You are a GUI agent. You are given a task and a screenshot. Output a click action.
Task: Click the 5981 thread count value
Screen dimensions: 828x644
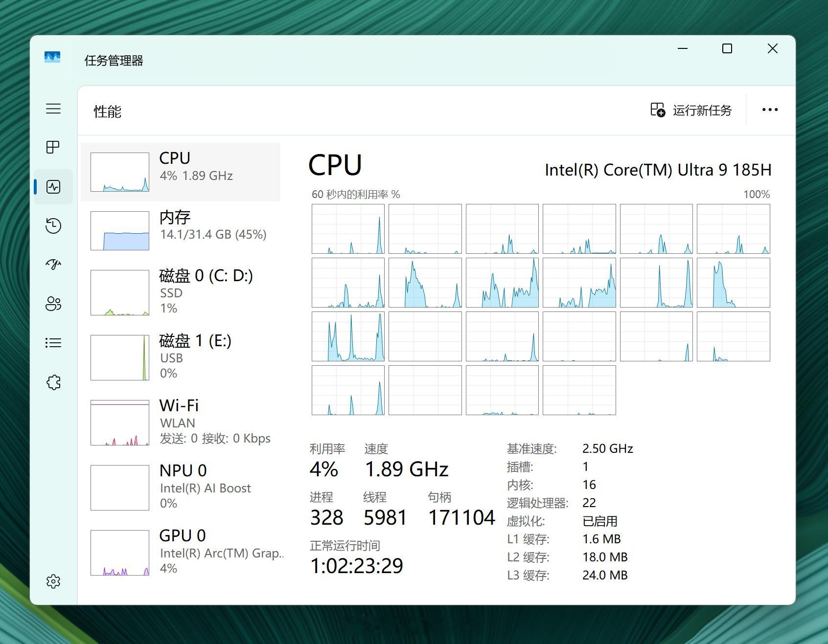[385, 517]
